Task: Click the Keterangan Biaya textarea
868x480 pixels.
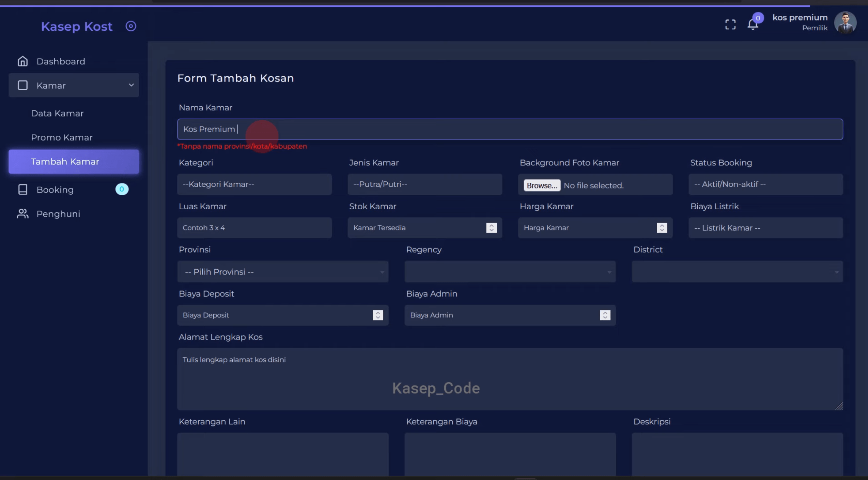Action: pos(510,454)
